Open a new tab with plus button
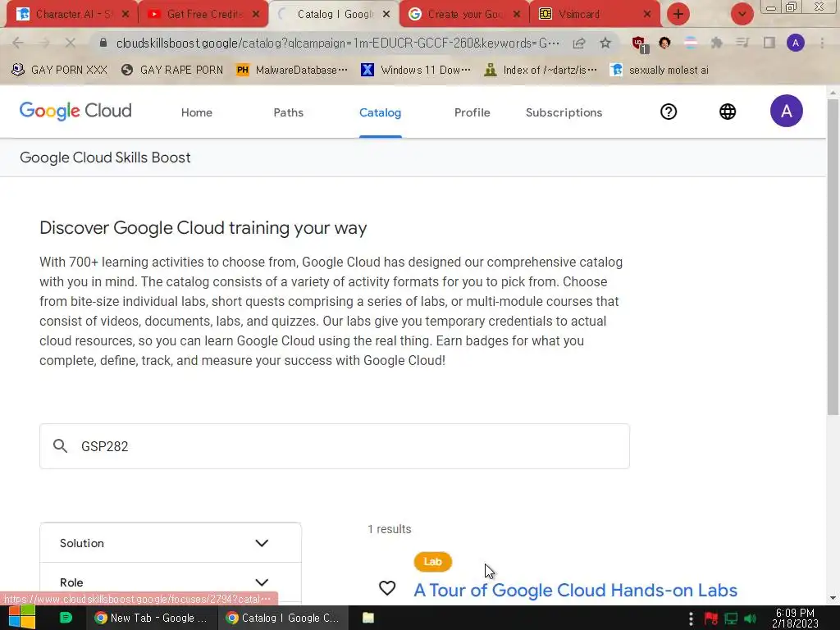The width and height of the screenshot is (840, 630). [x=678, y=14]
